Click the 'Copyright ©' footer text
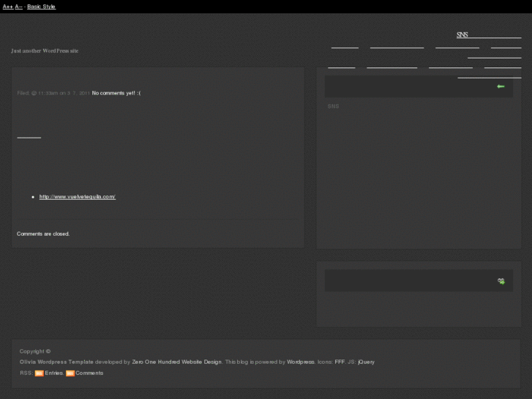 pyautogui.click(x=35, y=351)
